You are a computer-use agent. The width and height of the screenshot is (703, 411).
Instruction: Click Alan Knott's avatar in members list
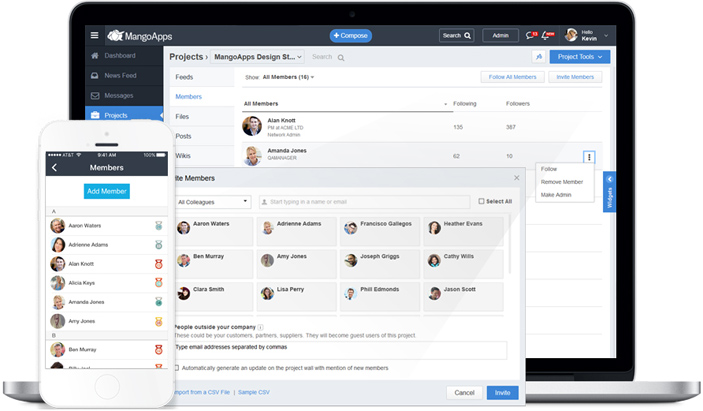(252, 126)
